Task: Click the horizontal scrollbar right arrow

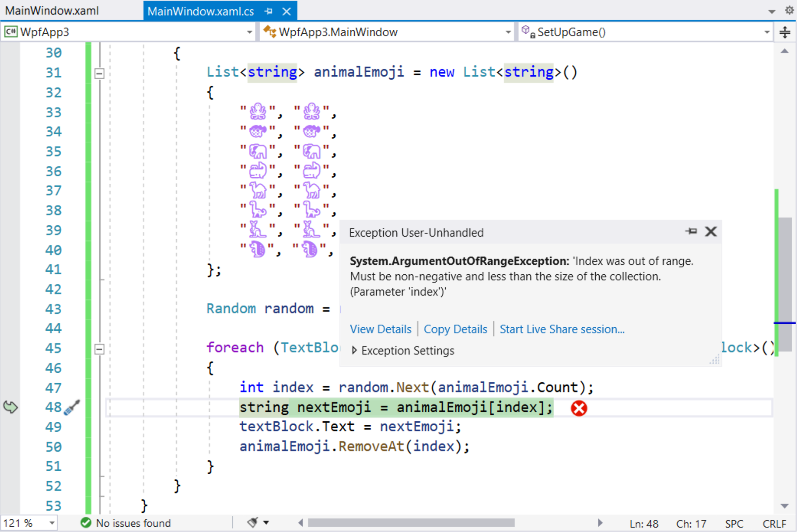Action: [x=600, y=522]
